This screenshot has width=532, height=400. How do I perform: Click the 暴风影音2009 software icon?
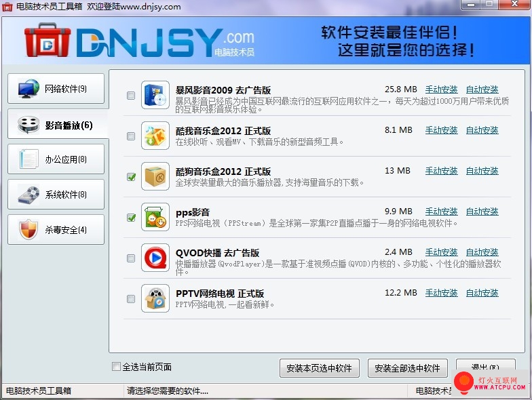pyautogui.click(x=155, y=95)
